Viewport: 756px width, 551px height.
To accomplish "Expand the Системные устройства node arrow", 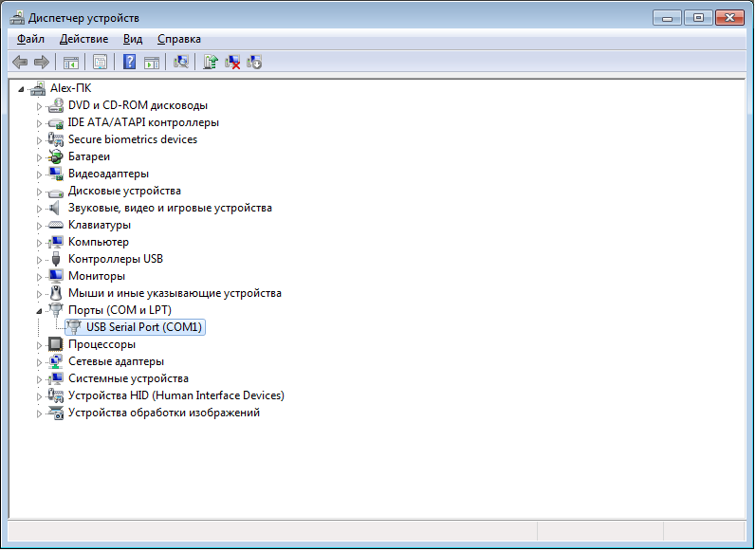I will tap(39, 379).
